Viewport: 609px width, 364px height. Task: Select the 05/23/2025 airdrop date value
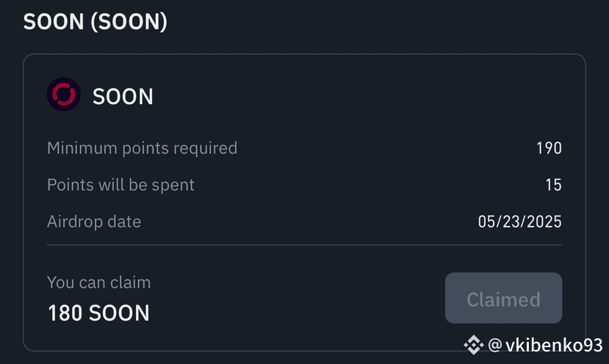(519, 222)
